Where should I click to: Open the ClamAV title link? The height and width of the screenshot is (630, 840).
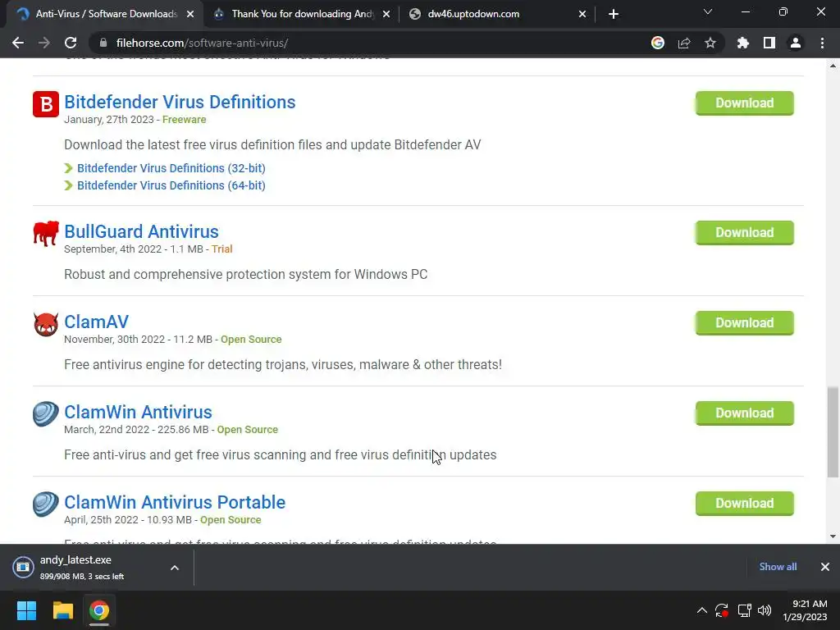point(97,322)
